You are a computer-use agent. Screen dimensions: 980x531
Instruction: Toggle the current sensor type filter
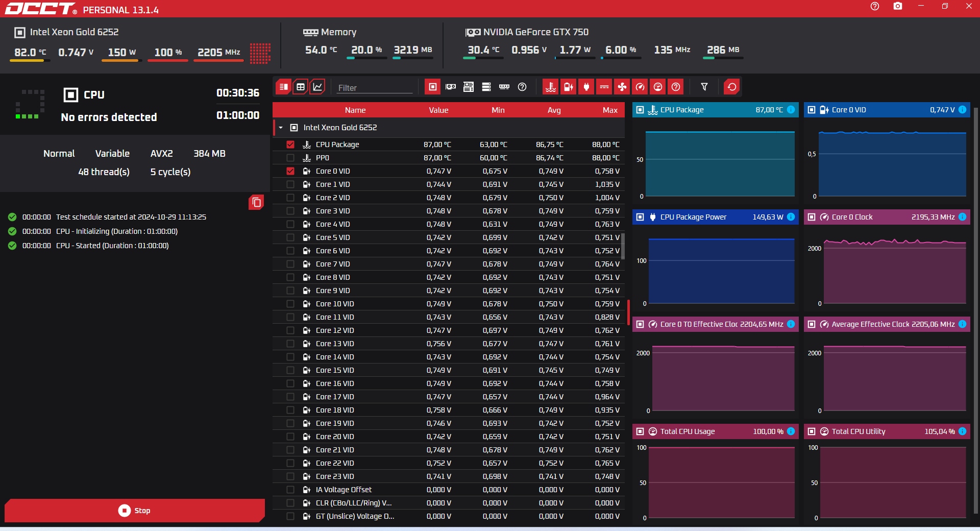[604, 87]
